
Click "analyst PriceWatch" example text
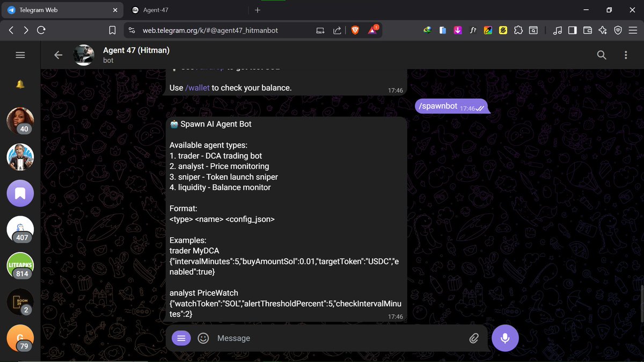click(204, 293)
